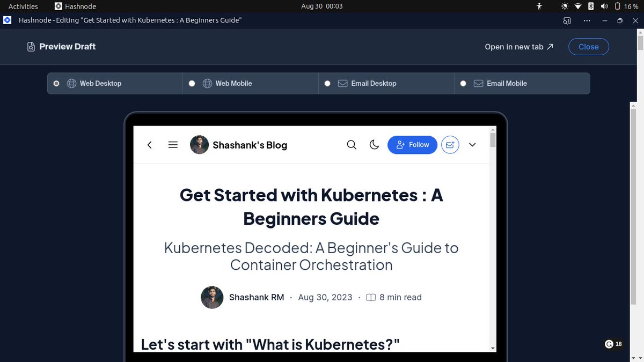Viewport: 644px width, 362px height.
Task: Click the Hashnode favicon in title bar
Action: [8, 20]
